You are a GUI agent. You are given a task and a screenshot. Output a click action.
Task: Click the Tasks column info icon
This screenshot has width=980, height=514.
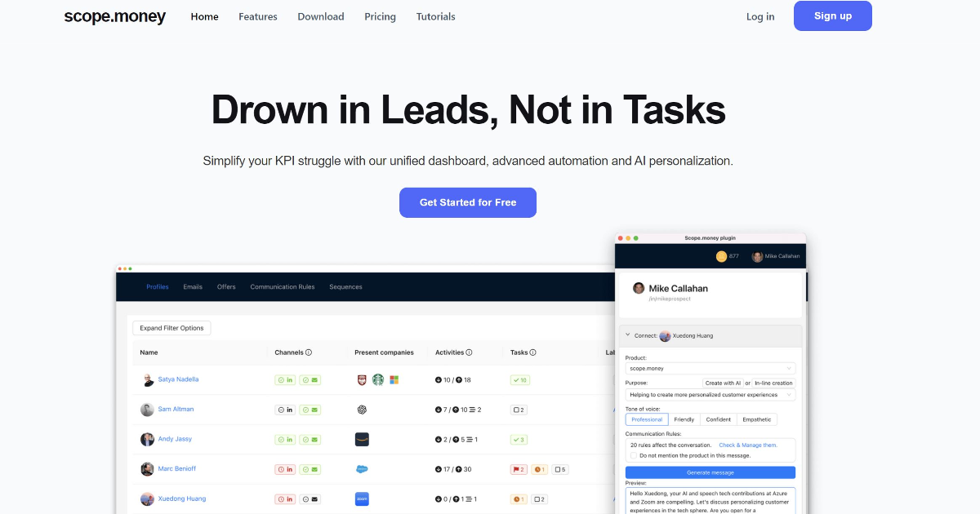pos(533,352)
